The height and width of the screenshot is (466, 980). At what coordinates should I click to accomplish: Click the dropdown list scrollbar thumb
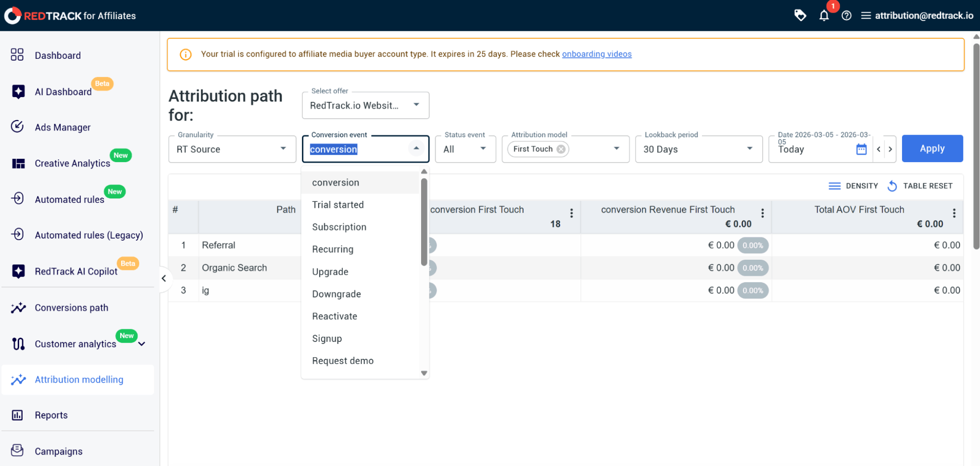424,222
